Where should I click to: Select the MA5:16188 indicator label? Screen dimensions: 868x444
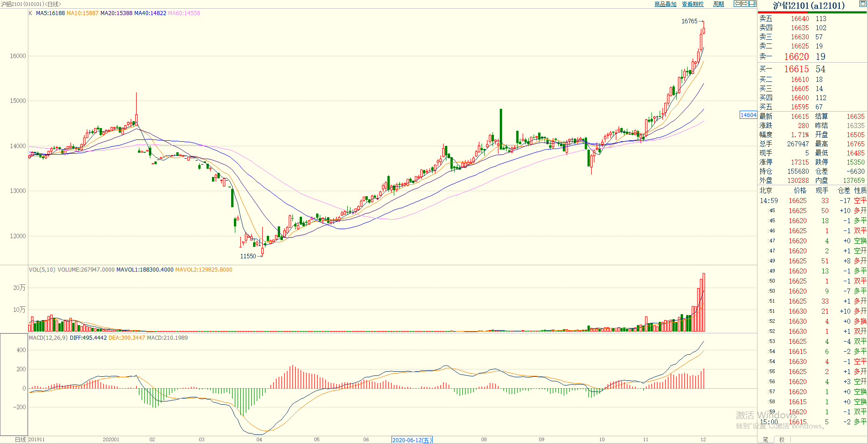(x=50, y=13)
